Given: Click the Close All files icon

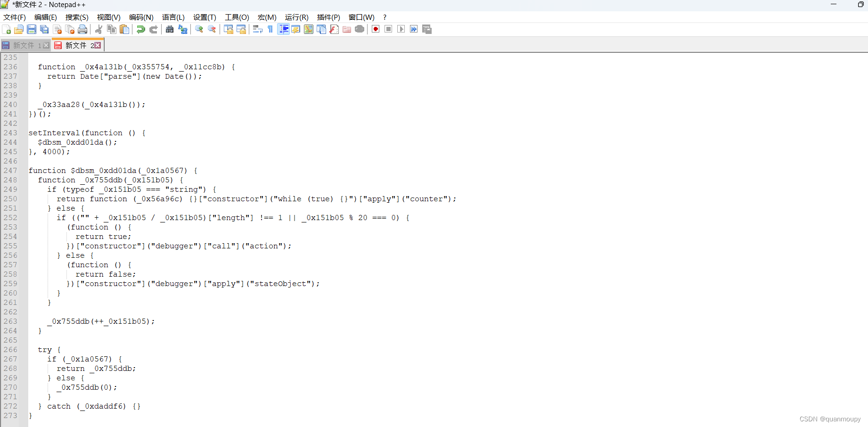Looking at the screenshot, I should (70, 29).
